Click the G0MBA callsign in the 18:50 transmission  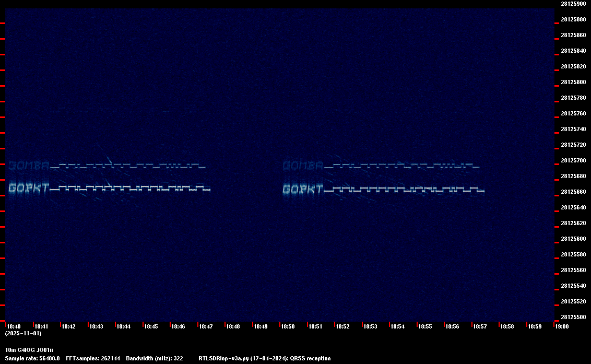point(303,166)
